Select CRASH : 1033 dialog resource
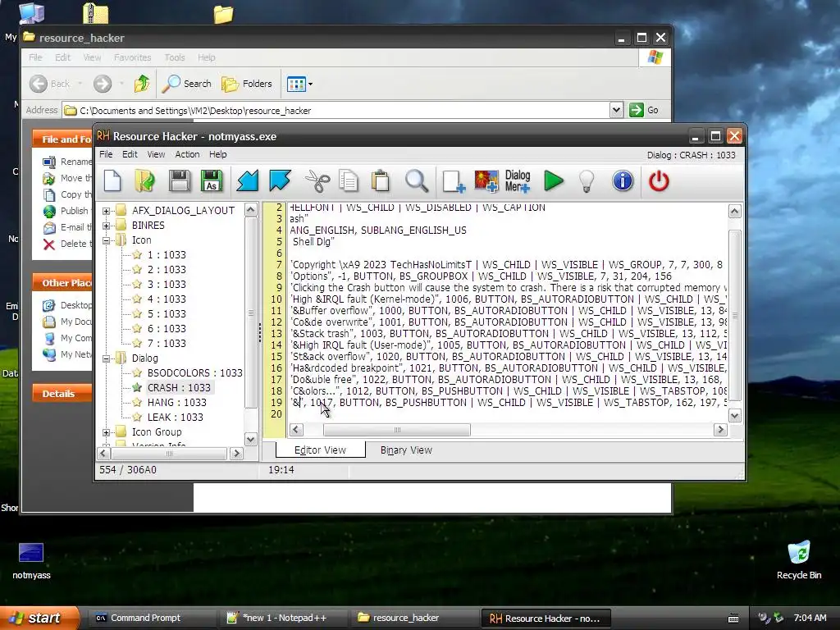 click(179, 387)
